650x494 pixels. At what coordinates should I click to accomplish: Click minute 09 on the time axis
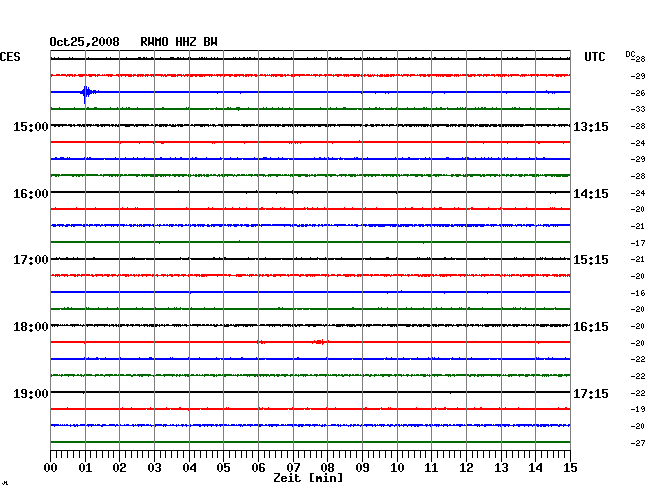coord(362,468)
